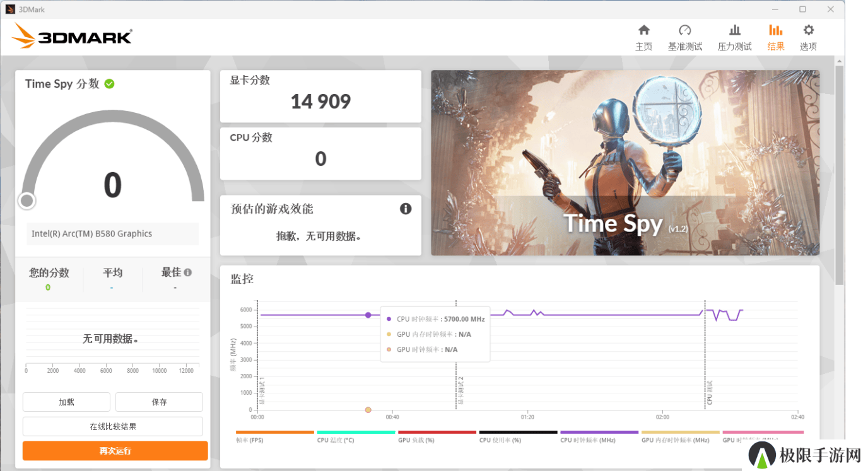Viewport: 868px width, 471px height.
Task: Toggle the GPU 内存时钟频率 (MHz) legend item
Action: [x=680, y=436]
